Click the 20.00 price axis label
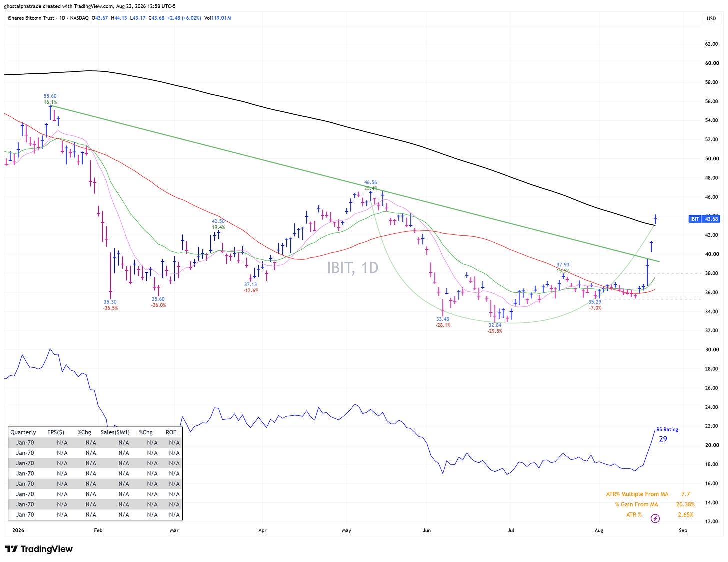The image size is (728, 562). (711, 445)
